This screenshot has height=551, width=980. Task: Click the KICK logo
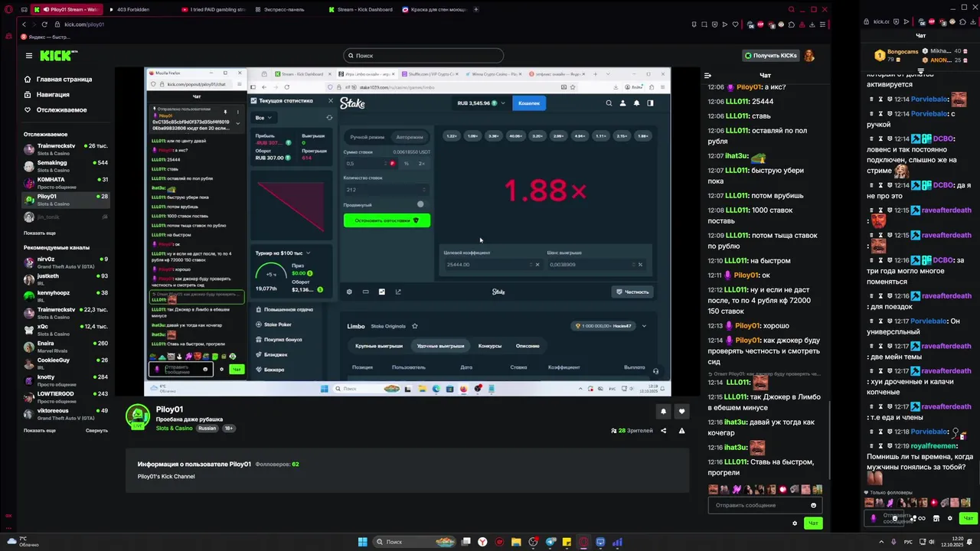58,55
